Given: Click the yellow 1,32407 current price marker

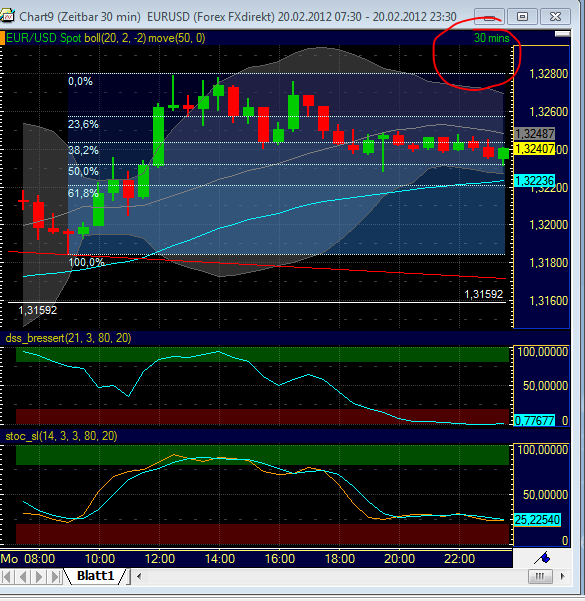Looking at the screenshot, I should point(535,149).
